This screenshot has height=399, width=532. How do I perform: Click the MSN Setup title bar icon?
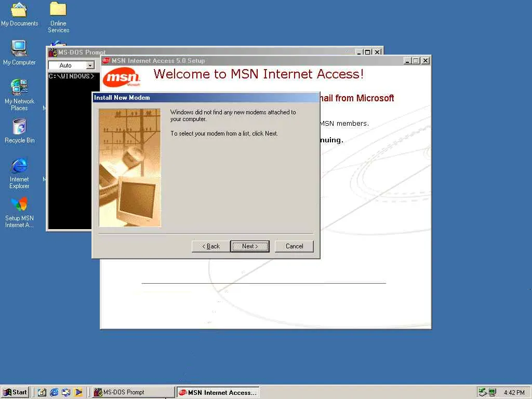click(x=107, y=61)
